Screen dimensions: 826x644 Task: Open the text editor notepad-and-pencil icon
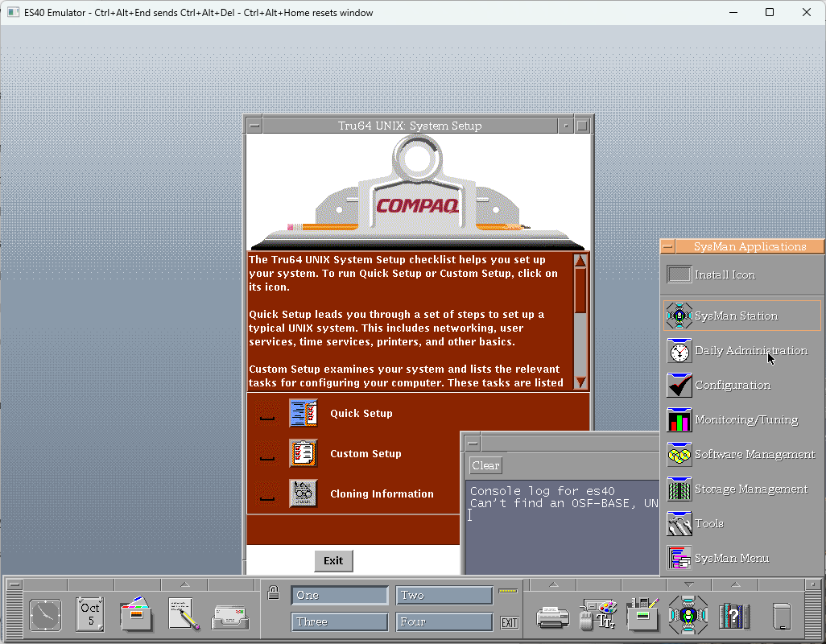184,614
